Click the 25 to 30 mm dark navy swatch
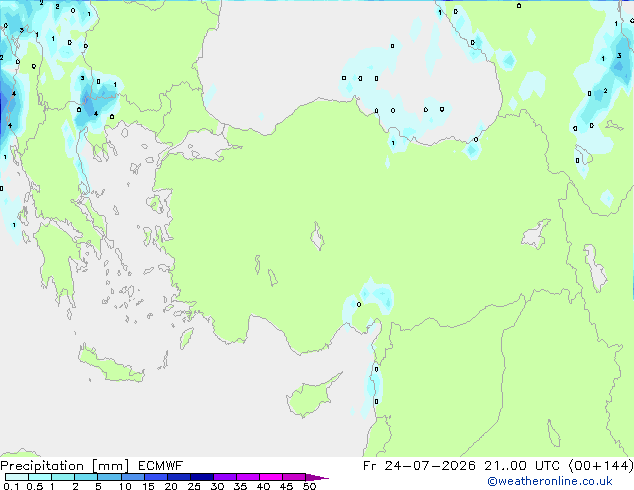Image resolution: width=634 pixels, height=490 pixels. (x=202, y=477)
